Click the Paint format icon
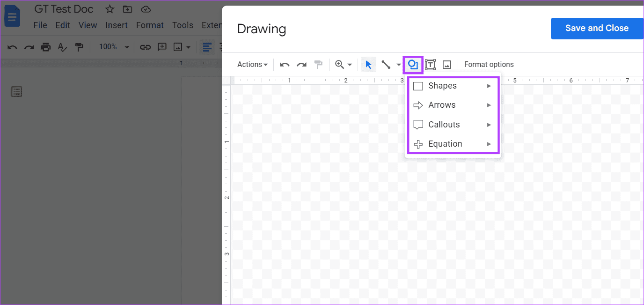Viewport: 644px width, 305px height. [79, 47]
